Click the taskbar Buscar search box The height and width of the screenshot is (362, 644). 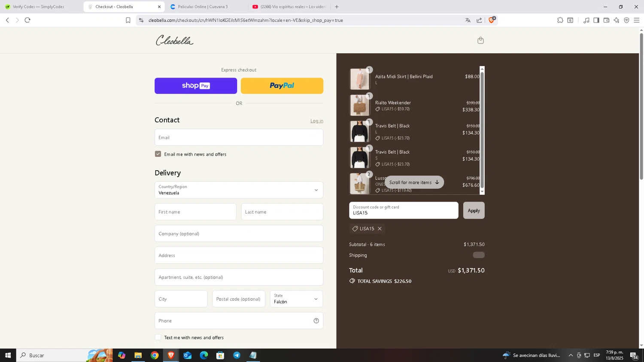click(64, 355)
